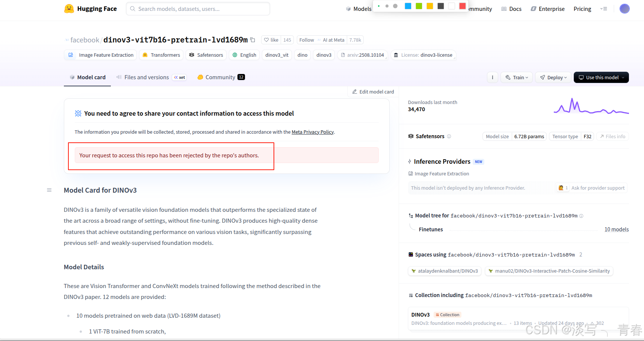
Task: Open the facebook organization link
Action: click(x=85, y=40)
